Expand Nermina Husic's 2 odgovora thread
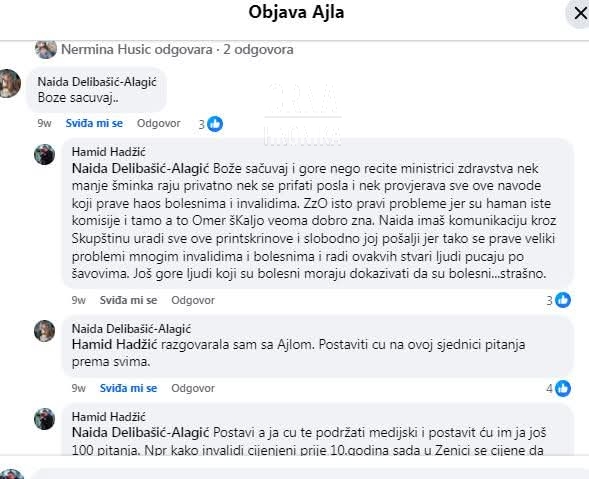Viewport: 589px width, 479px height. tap(177, 49)
